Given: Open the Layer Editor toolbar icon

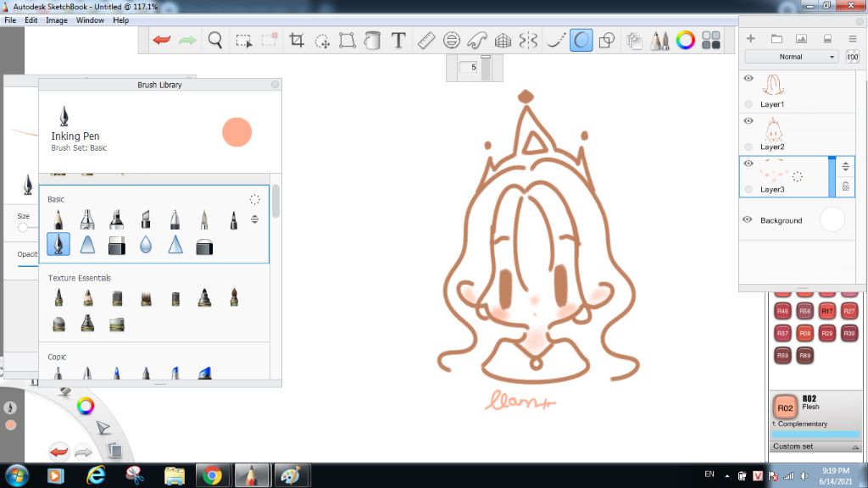Looking at the screenshot, I should (634, 41).
